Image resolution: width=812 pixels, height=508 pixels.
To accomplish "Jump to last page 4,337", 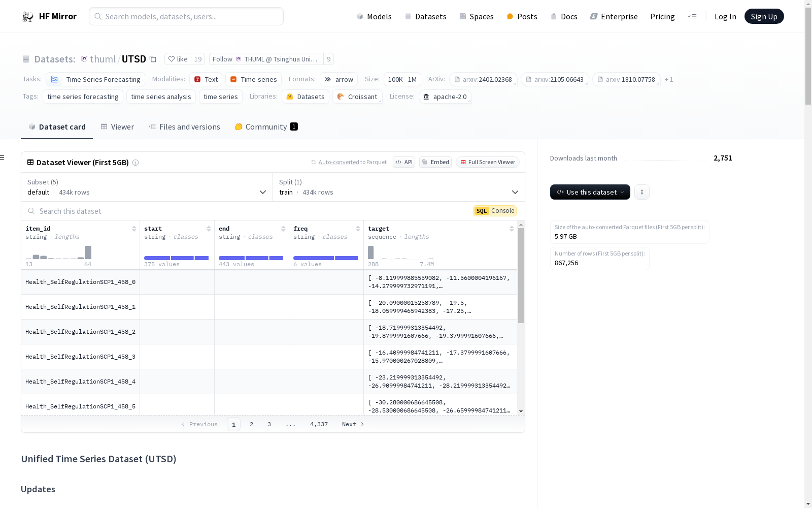I will (x=319, y=424).
